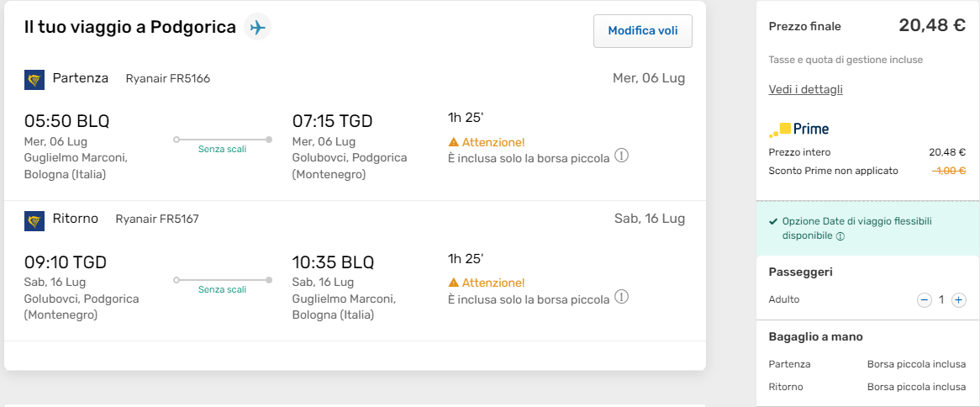Image resolution: width=980 pixels, height=407 pixels.
Task: Click the airplane icon beside the Podgorica title
Action: [257, 28]
